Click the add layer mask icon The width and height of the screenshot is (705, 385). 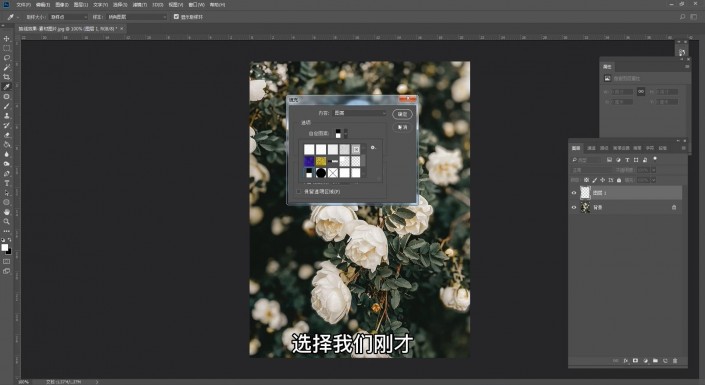pos(635,361)
